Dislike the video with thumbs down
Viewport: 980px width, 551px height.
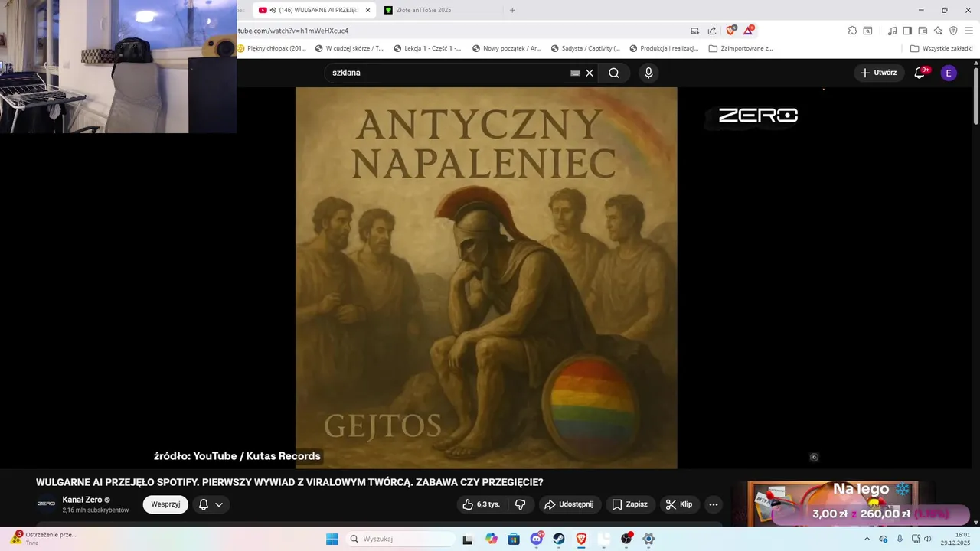pyautogui.click(x=520, y=504)
